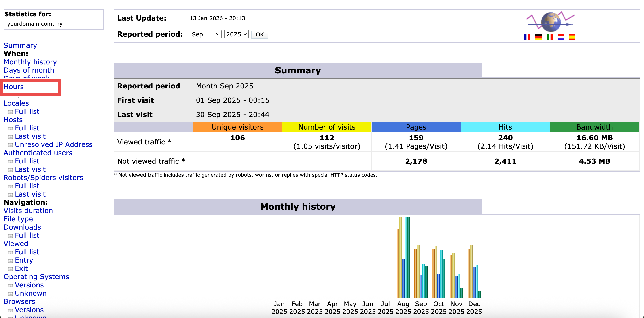Open the month dropdown showing Sep
Image resolution: width=644 pixels, height=318 pixels.
pos(205,34)
